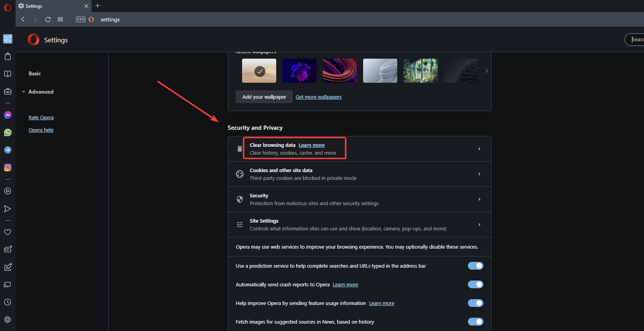644x331 pixels.
Task: Select the purple neon figure wallpaper
Action: [x=299, y=71]
